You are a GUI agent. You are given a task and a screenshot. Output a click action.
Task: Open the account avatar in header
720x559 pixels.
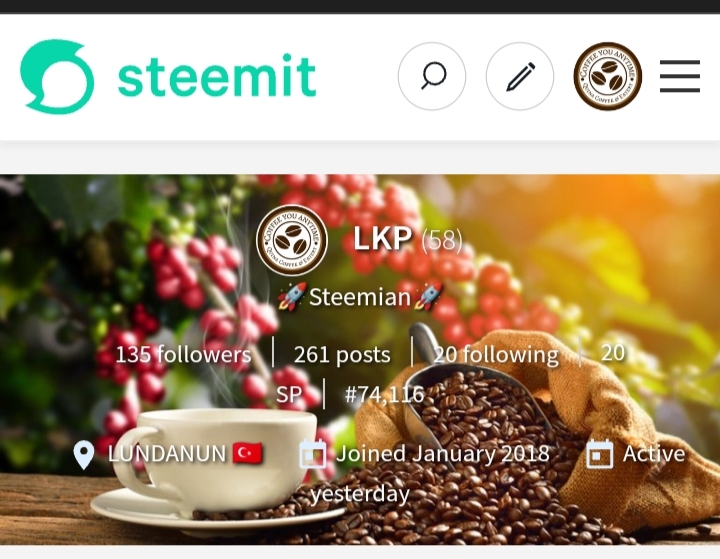click(x=608, y=76)
